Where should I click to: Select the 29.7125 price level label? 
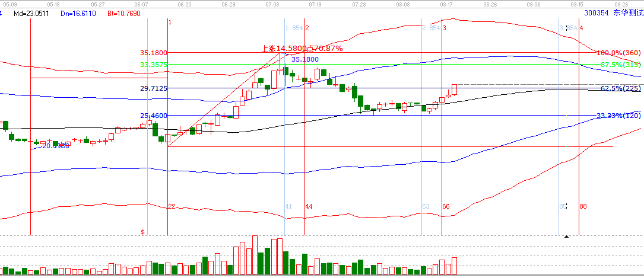[153, 88]
